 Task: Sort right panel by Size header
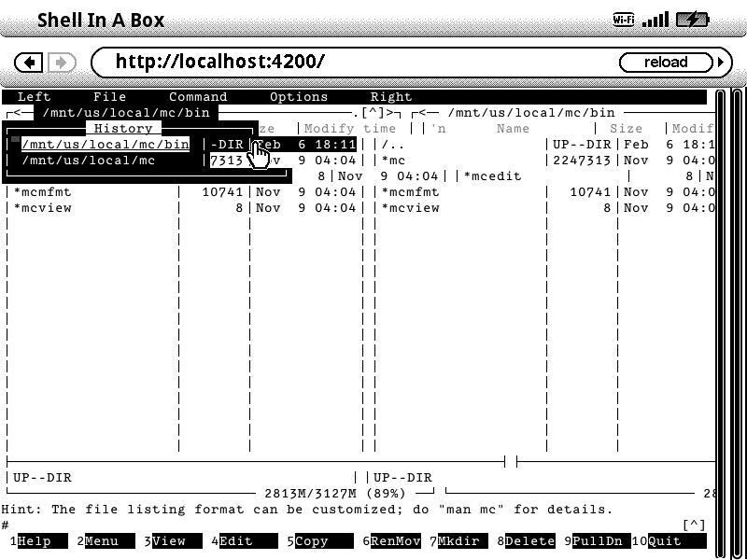tap(626, 129)
